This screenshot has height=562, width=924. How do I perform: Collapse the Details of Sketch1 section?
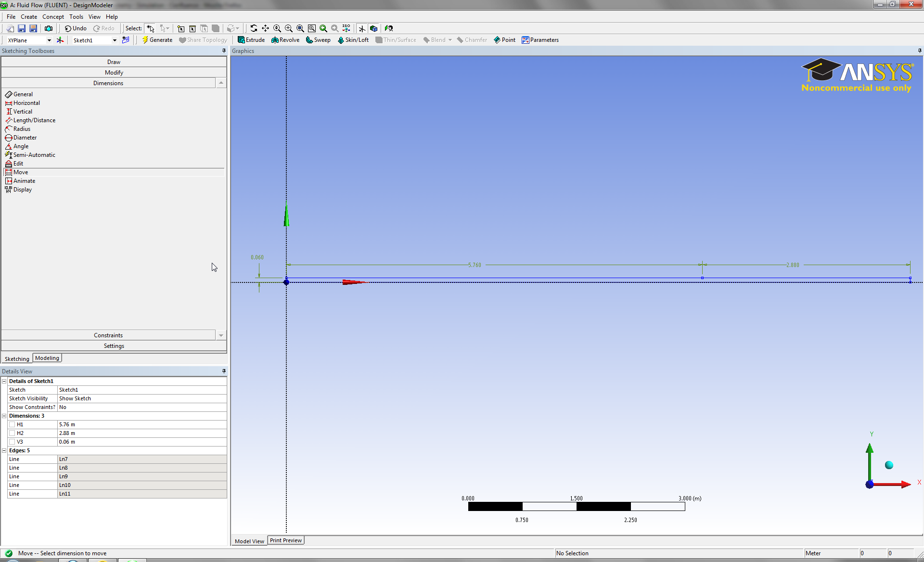(4, 381)
